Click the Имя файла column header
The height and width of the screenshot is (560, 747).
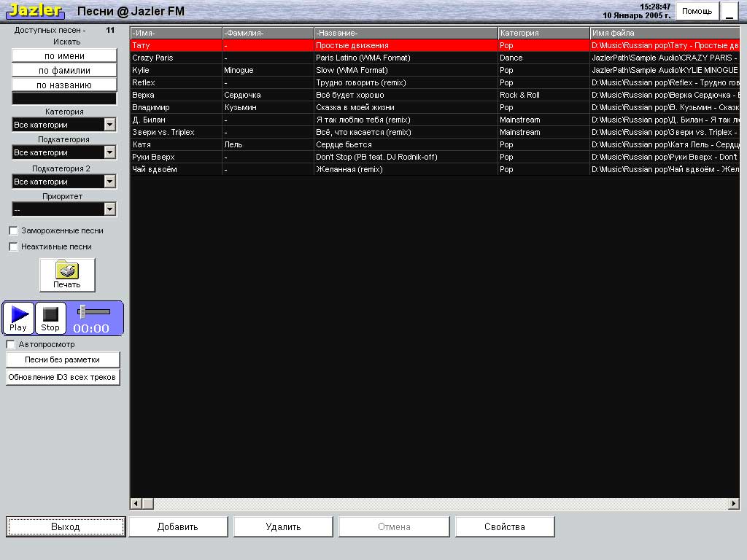(665, 33)
